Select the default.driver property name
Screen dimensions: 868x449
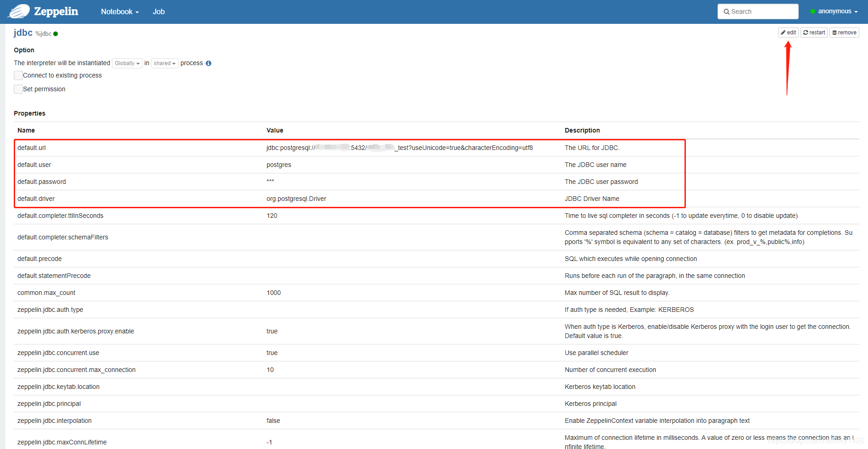point(36,199)
